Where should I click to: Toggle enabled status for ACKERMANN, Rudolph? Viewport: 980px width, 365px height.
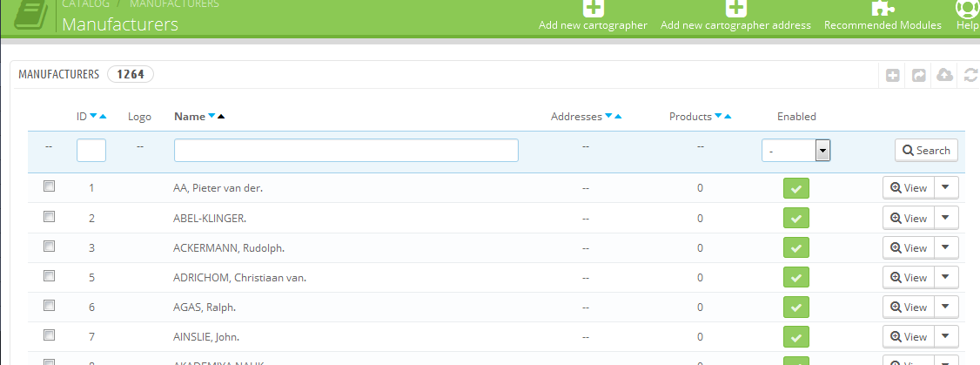pyautogui.click(x=796, y=248)
